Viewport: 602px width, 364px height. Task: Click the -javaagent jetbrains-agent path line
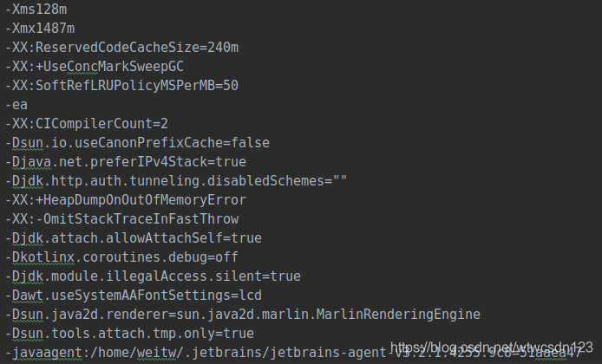coord(294,353)
